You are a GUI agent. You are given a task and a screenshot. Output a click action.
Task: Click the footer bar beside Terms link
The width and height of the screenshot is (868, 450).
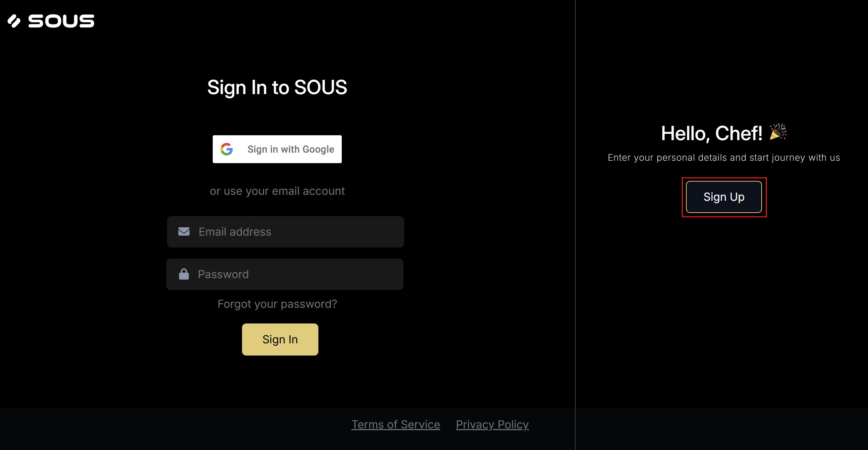174,429
